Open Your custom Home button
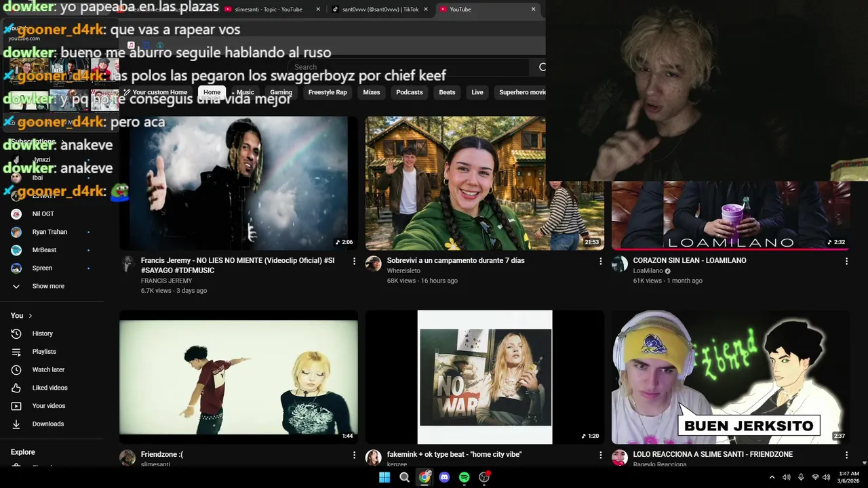The height and width of the screenshot is (488, 868). pos(155,92)
